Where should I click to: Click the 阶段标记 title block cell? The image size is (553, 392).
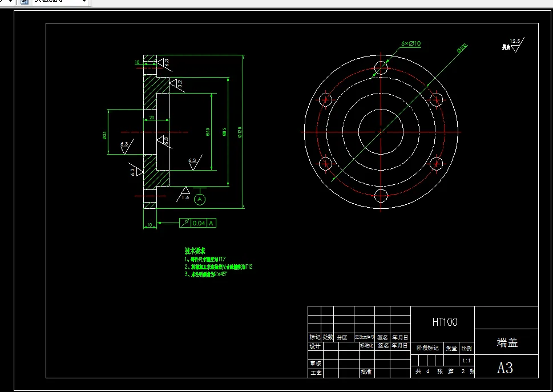coord(427,348)
